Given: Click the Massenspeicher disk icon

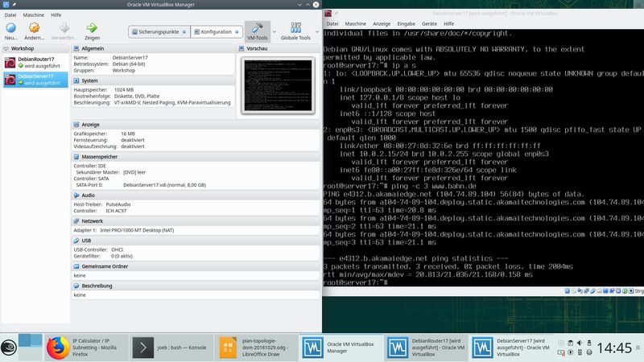Looking at the screenshot, I should pos(76,157).
